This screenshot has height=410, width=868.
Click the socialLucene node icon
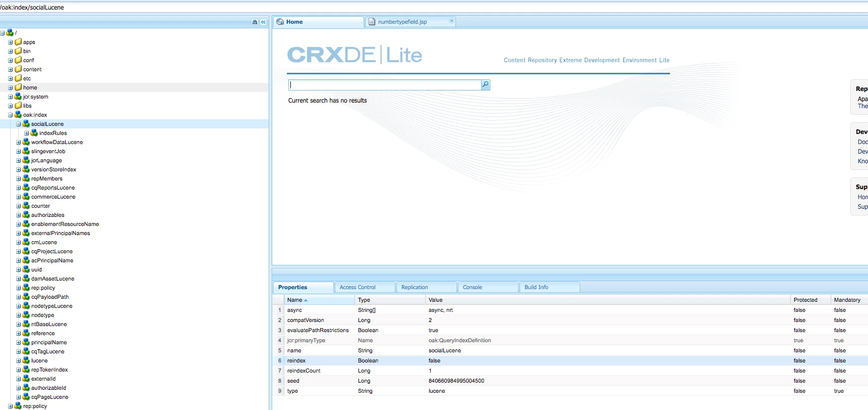[x=26, y=124]
